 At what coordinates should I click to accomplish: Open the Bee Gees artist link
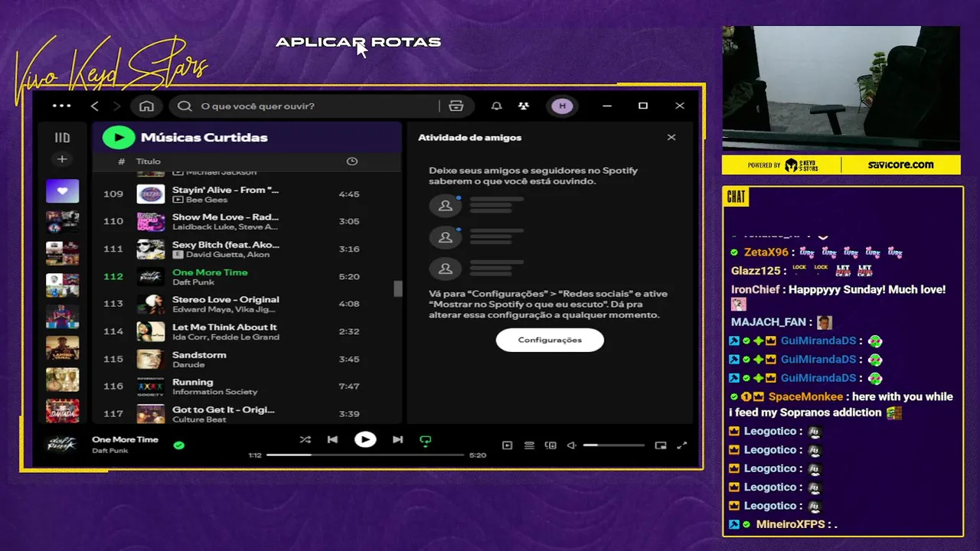tap(207, 200)
